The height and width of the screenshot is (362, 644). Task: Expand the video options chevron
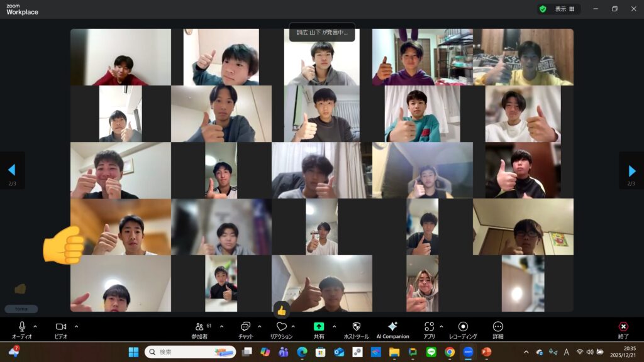click(x=76, y=326)
